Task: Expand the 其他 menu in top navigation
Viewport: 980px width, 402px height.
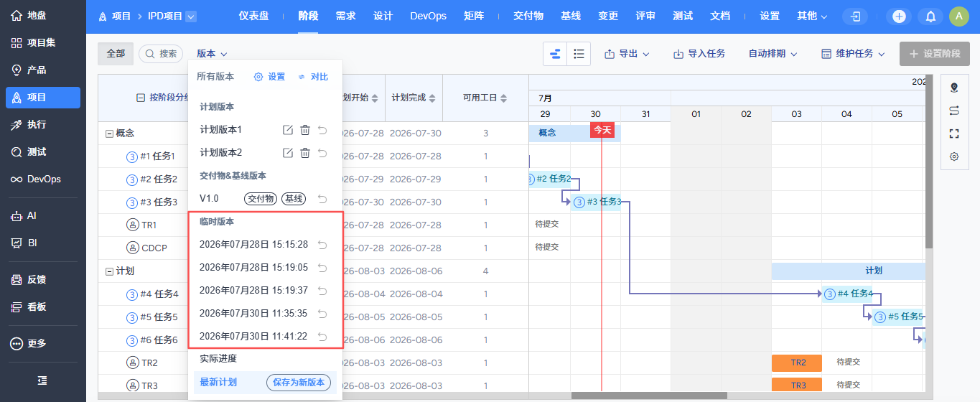Action: 812,16
